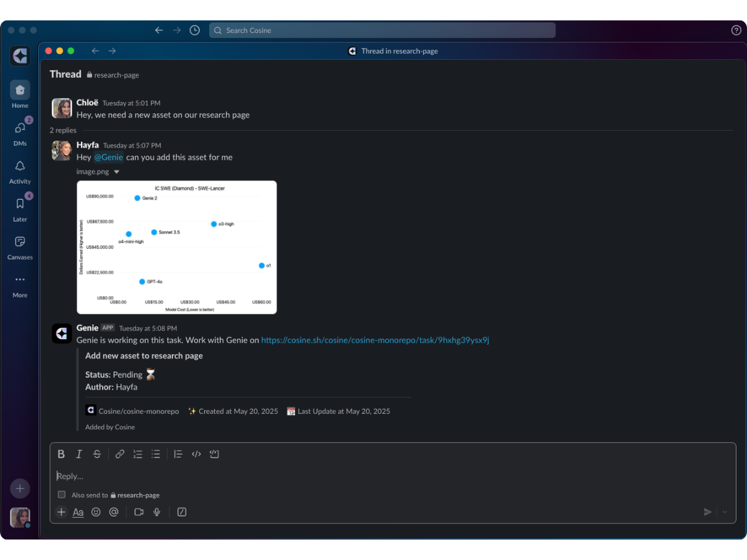Open send options with the chevron beside send

[723, 511]
